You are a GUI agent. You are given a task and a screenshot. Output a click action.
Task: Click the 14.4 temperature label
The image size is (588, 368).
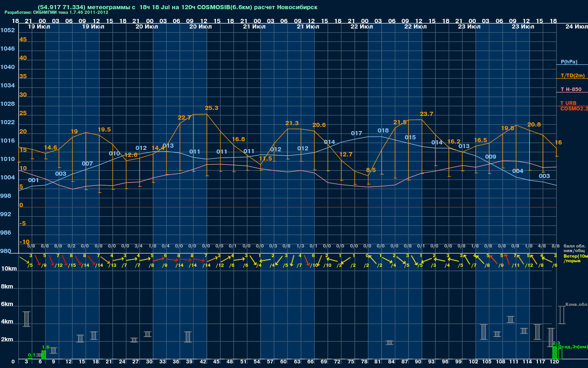158,148
